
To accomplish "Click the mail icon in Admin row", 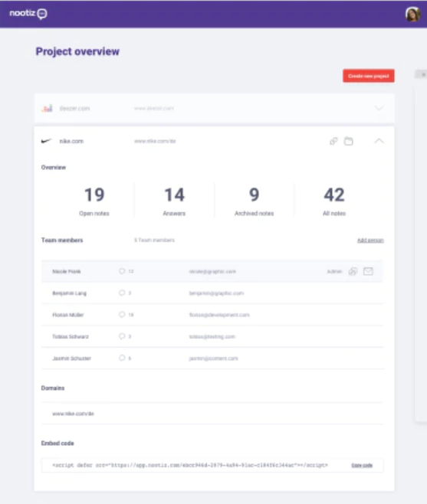I will (368, 271).
